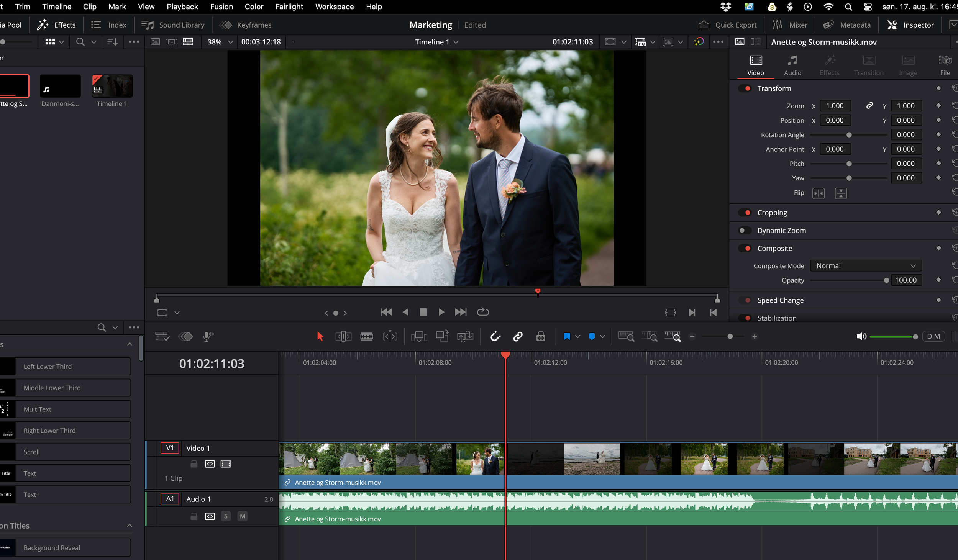
Task: Click the blue flag icon
Action: [567, 337]
